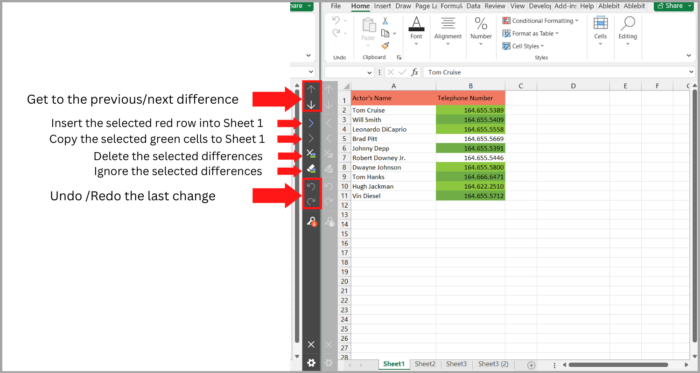
Task: Select row 5 header
Action: (x=344, y=139)
